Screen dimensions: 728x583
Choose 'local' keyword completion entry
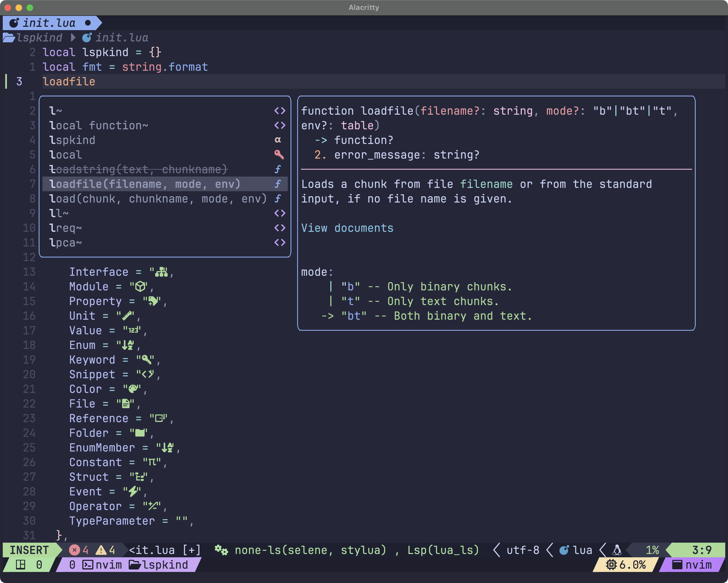[165, 155]
